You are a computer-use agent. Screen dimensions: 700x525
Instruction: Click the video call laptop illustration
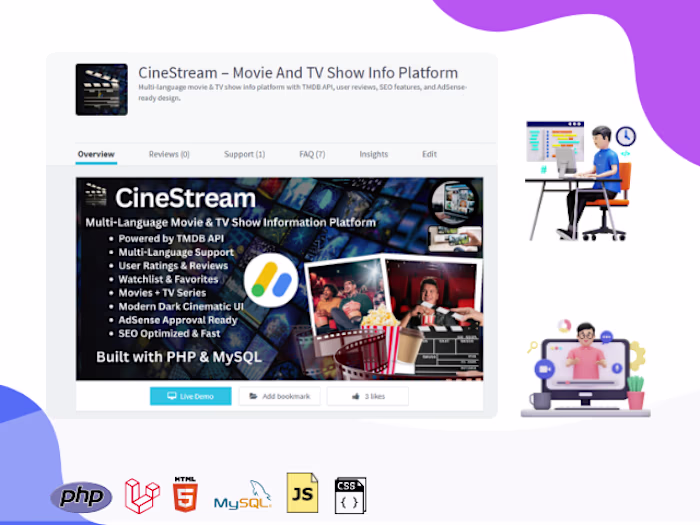585,368
